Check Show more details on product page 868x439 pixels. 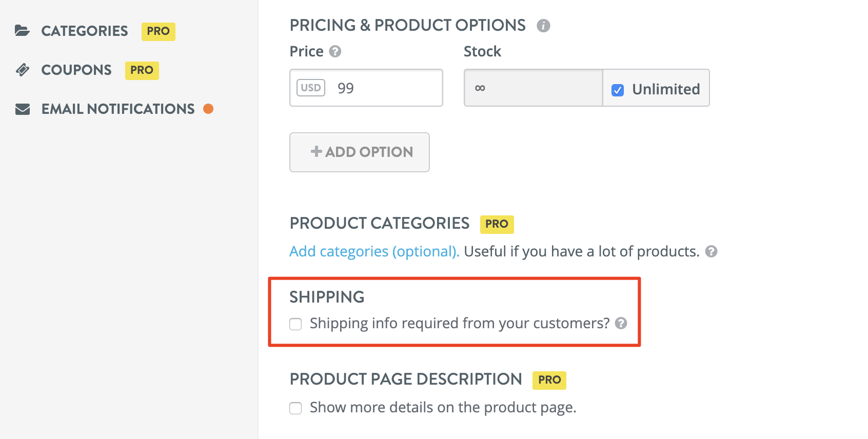(295, 408)
